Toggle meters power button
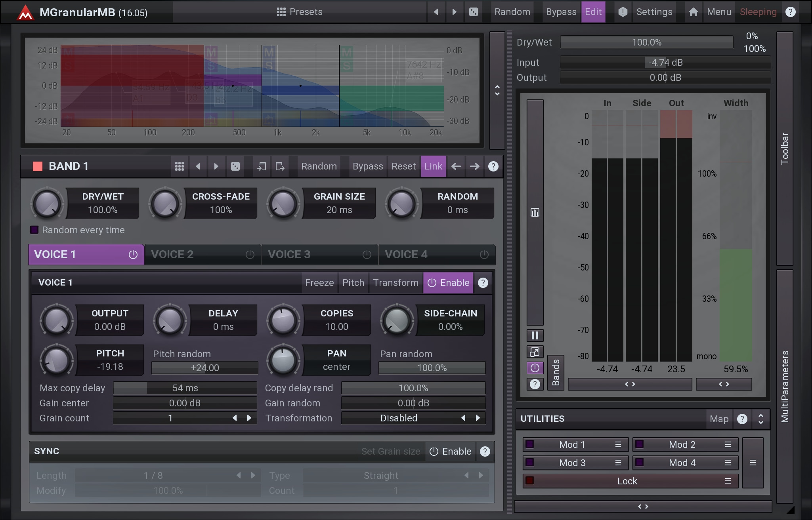Viewport: 812px width, 520px height. point(535,368)
